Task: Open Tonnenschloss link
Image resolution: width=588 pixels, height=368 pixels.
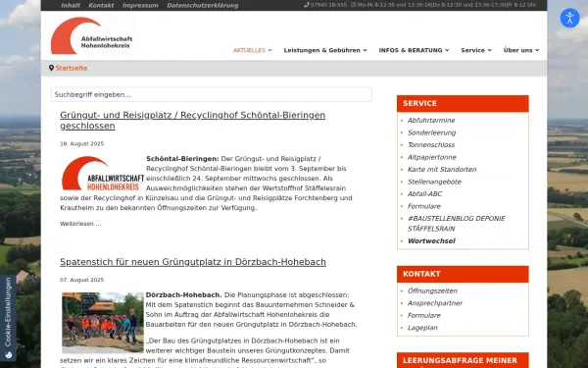Action: point(431,145)
